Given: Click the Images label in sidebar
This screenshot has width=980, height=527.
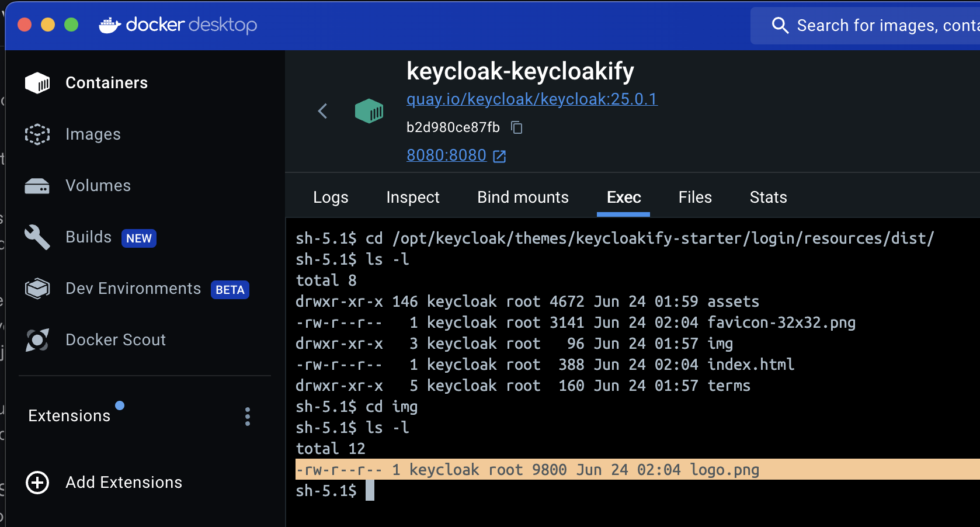Looking at the screenshot, I should pyautogui.click(x=93, y=134).
